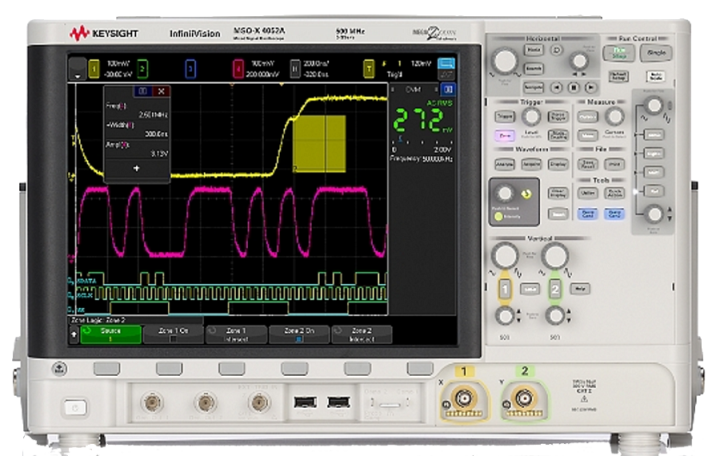Image resolution: width=720 pixels, height=456 pixels.
Task: Toggle the Wave Gen 1 key
Action: click(588, 214)
